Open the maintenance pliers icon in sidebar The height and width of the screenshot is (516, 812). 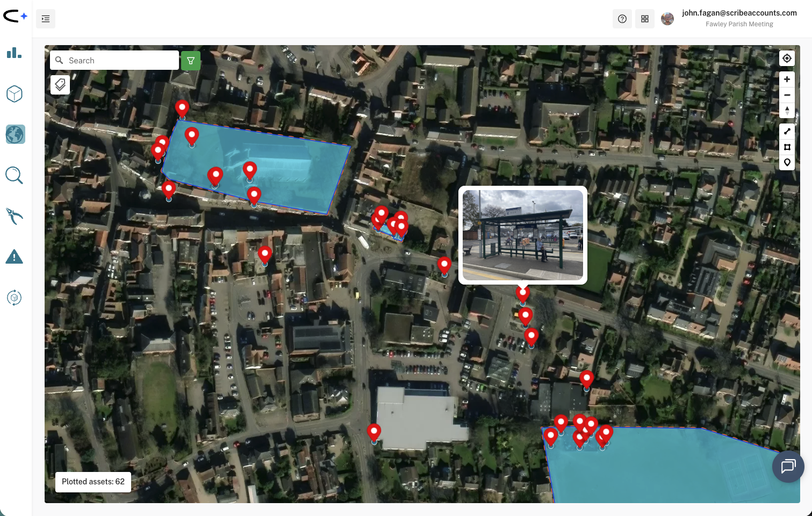(14, 216)
